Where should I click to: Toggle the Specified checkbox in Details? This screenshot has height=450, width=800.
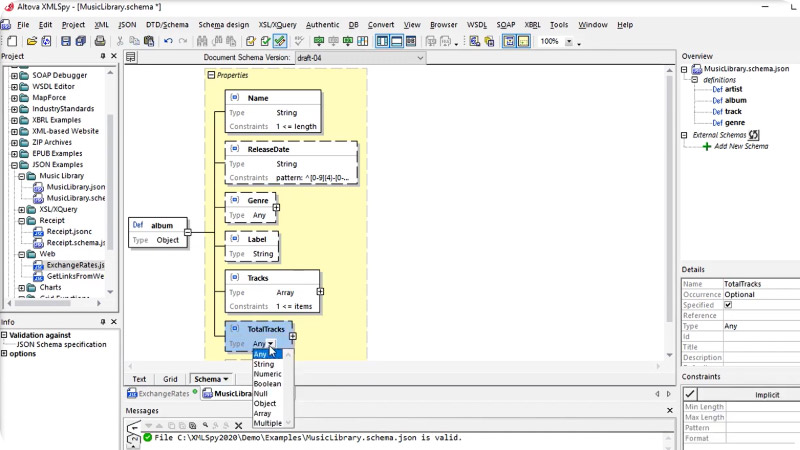click(728, 305)
